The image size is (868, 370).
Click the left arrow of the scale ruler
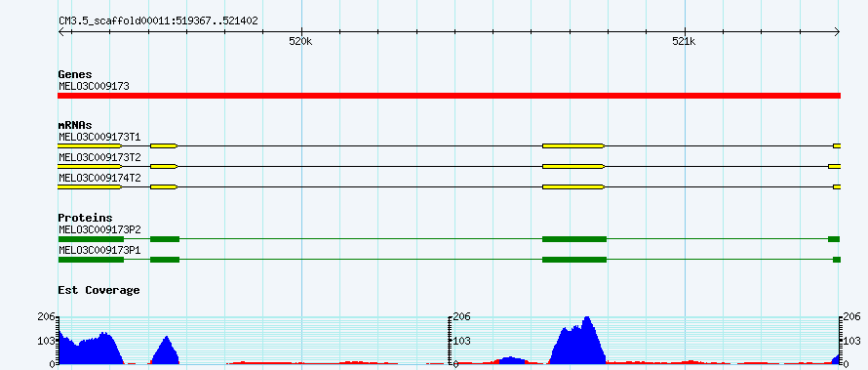61,32
